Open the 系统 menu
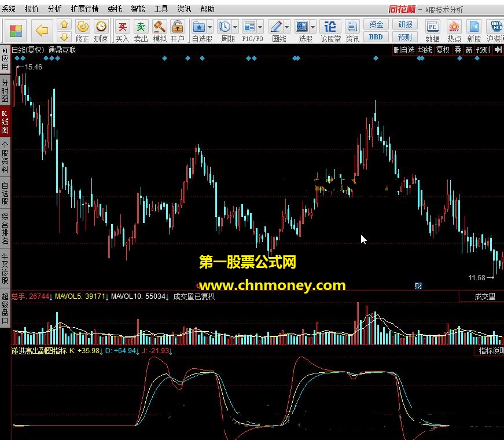504x440 pixels. [x=9, y=9]
